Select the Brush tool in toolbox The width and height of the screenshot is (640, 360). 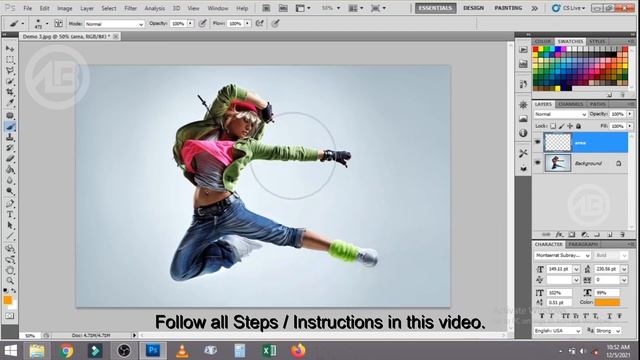pos(10,127)
